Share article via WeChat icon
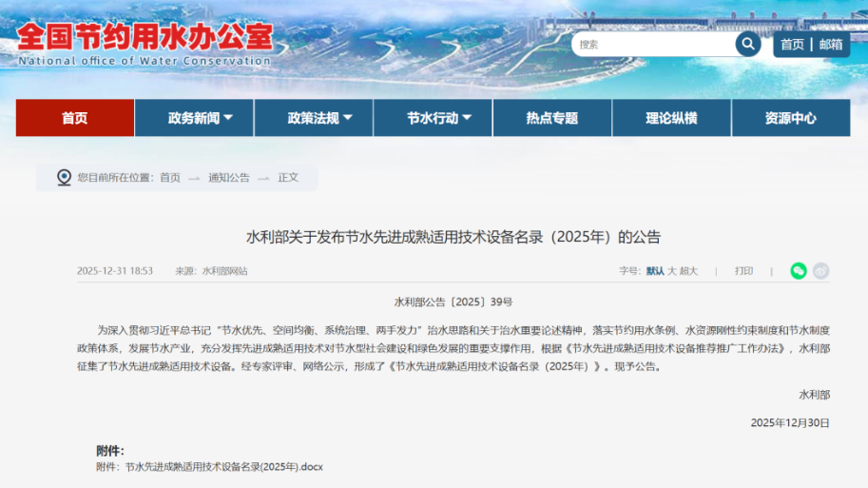 coord(799,271)
